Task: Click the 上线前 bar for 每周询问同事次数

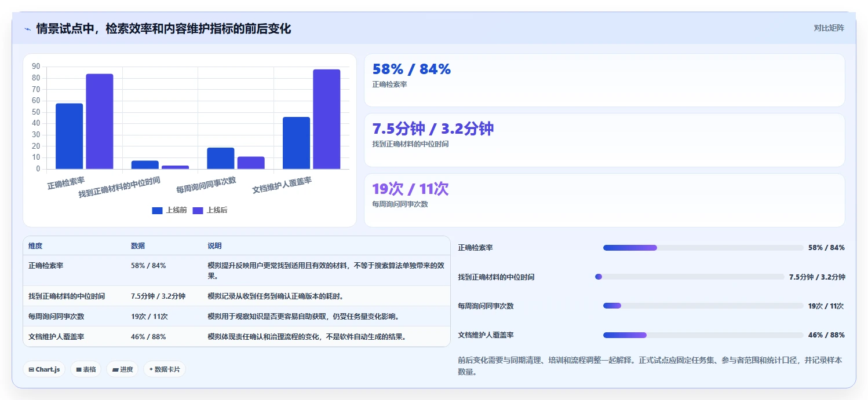Action: 221,159
